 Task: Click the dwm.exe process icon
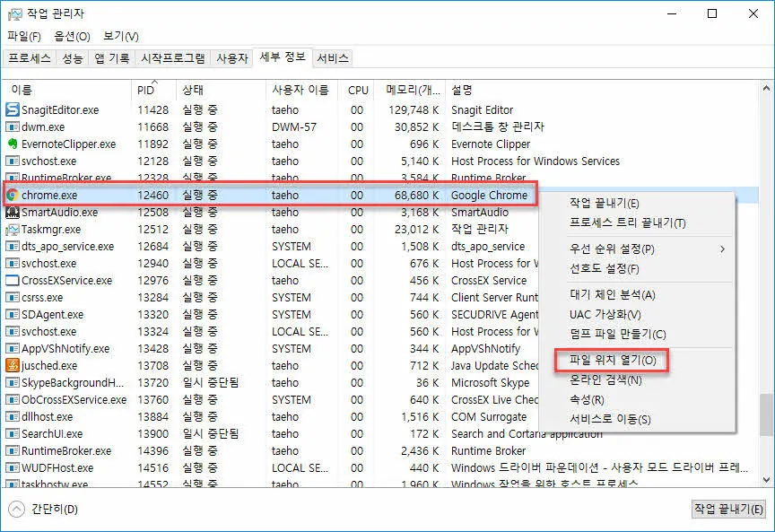(12, 126)
